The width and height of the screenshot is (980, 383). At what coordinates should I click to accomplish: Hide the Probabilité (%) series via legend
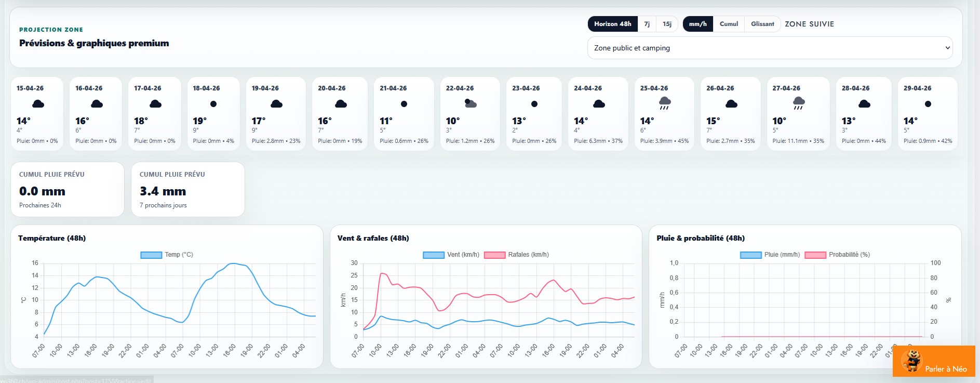tap(815, 255)
